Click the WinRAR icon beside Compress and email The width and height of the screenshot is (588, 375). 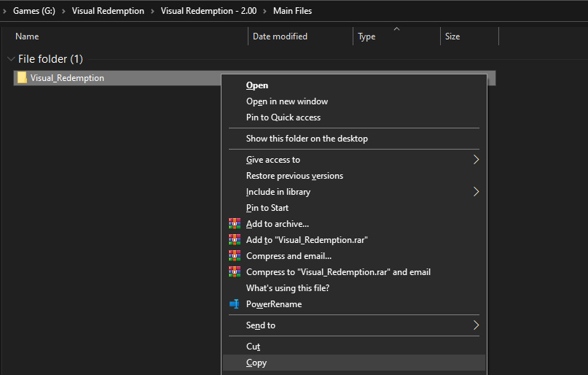click(234, 256)
